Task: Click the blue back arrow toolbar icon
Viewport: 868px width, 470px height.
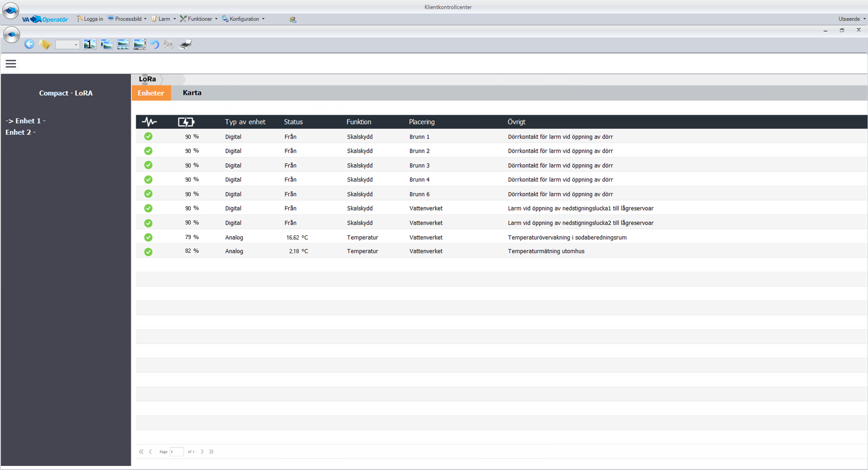Action: (x=29, y=44)
